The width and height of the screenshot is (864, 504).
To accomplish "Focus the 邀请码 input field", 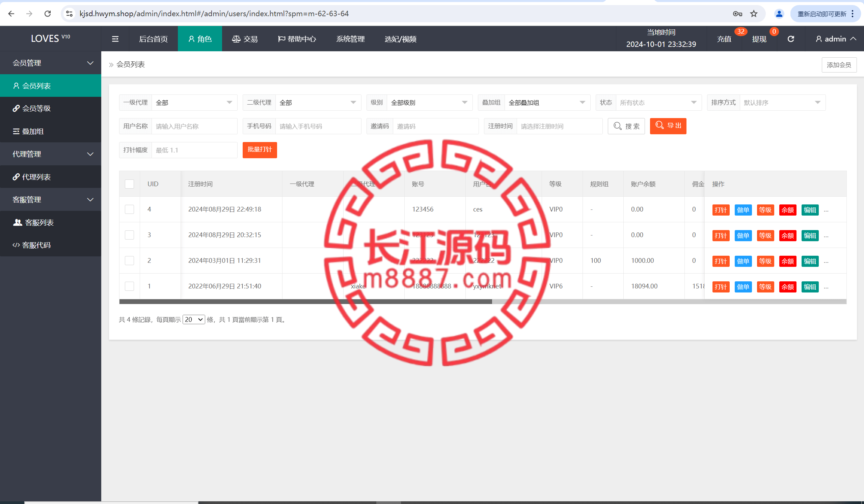I will [x=435, y=126].
